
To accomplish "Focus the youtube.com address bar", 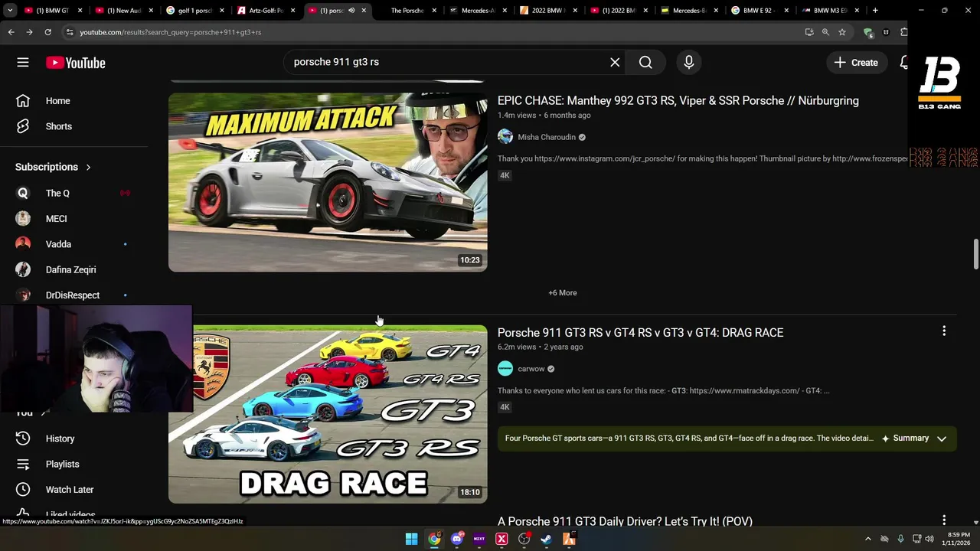I will pyautogui.click(x=429, y=32).
